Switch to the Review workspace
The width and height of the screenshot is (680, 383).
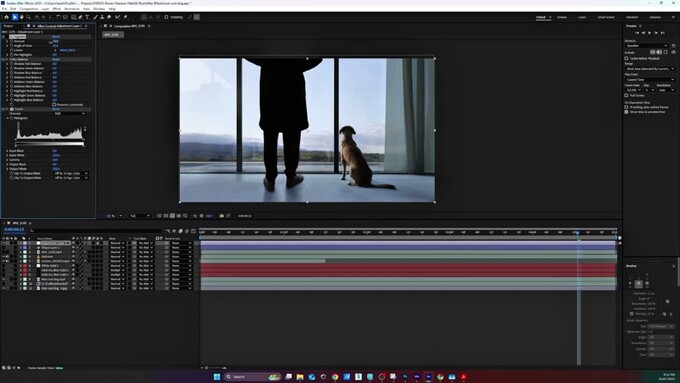coord(562,17)
